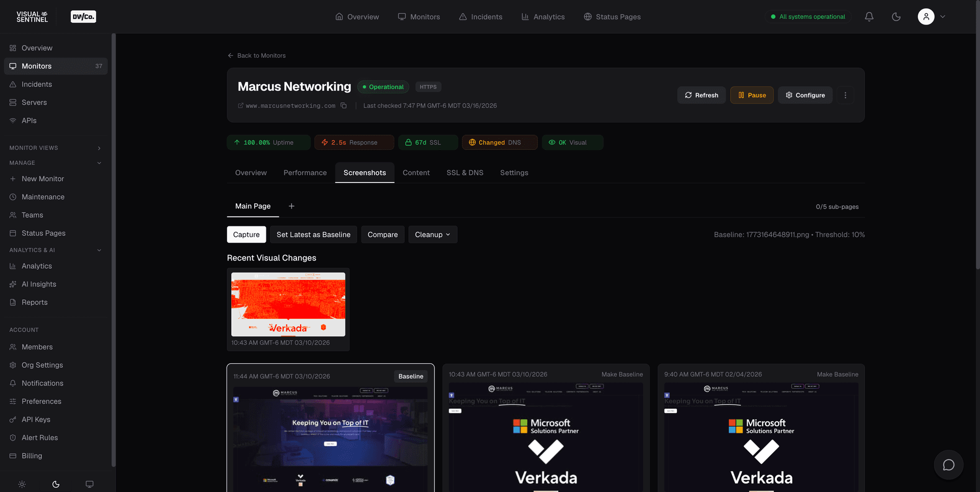Expand the Monitor Views section
The height and width of the screenshot is (492, 980).
point(99,148)
